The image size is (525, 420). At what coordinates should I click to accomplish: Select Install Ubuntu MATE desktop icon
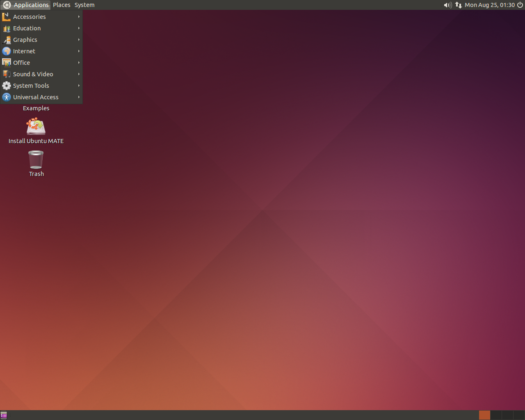point(36,131)
